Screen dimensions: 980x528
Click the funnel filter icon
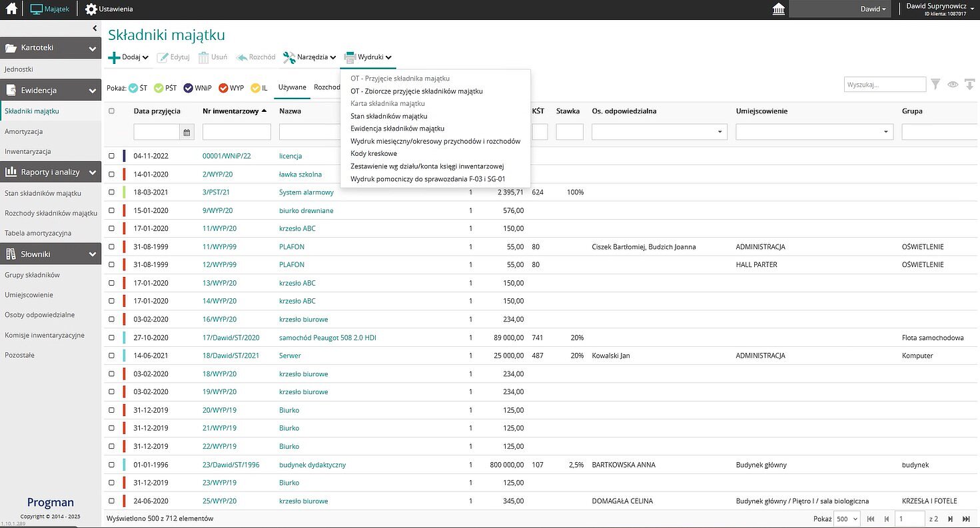tap(936, 85)
